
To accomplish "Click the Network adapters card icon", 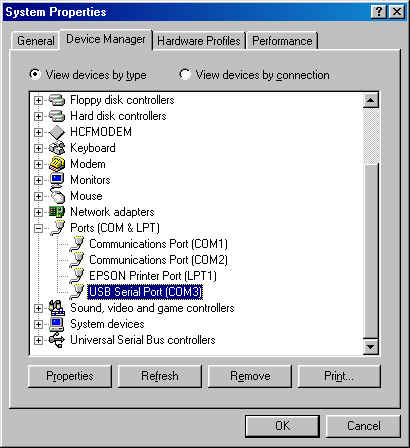I will (57, 212).
